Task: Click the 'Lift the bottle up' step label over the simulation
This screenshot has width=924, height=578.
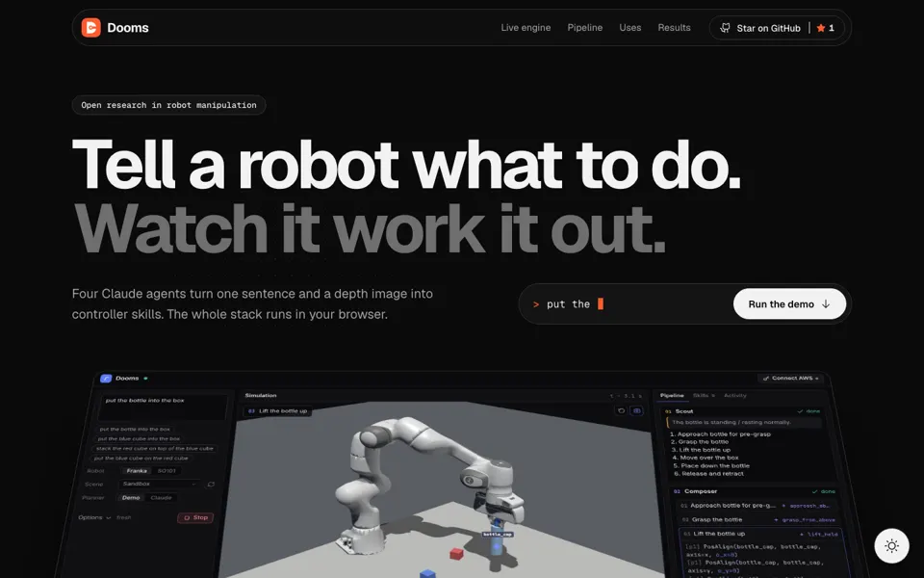Action: coord(277,411)
